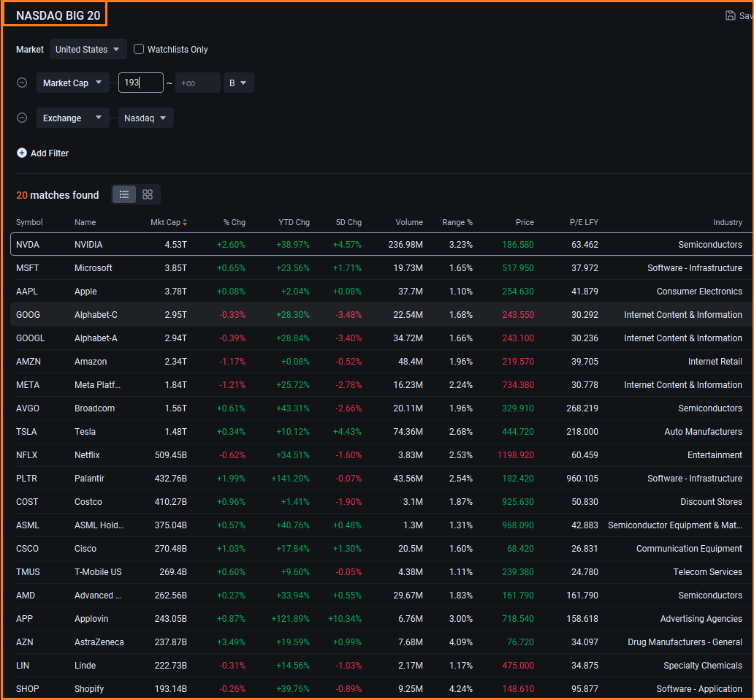Change the B unit dropdown
The width and height of the screenshot is (754, 700).
tap(237, 83)
